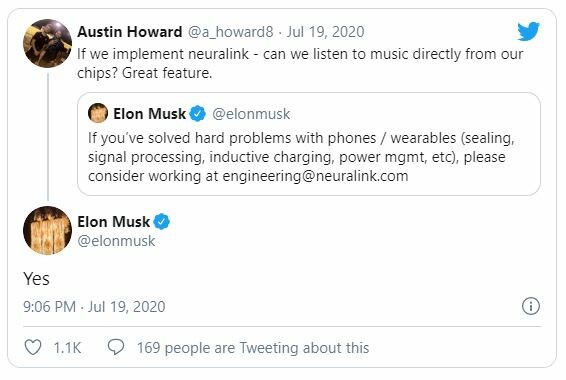The height and width of the screenshot is (380, 566).
Task: Click the Yes tweet text
Action: coord(36,279)
